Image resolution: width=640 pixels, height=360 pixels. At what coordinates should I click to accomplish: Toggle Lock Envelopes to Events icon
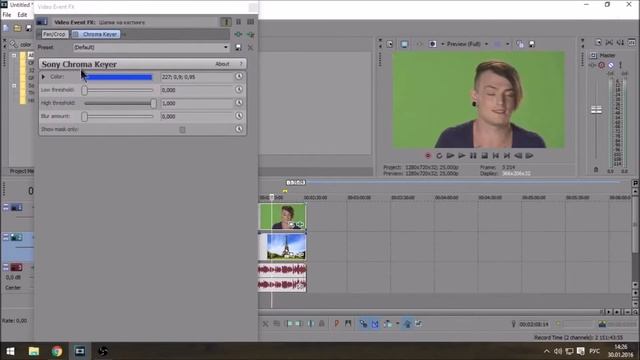407,324
